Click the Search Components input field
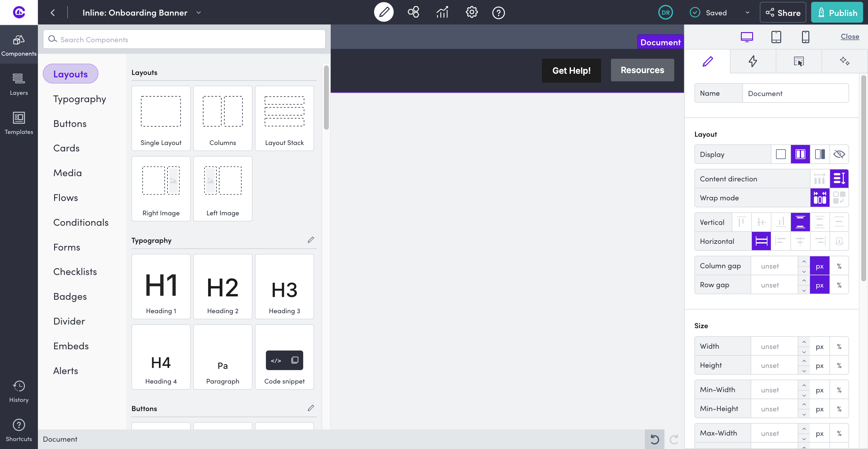This screenshot has height=449, width=868. pyautogui.click(x=184, y=39)
